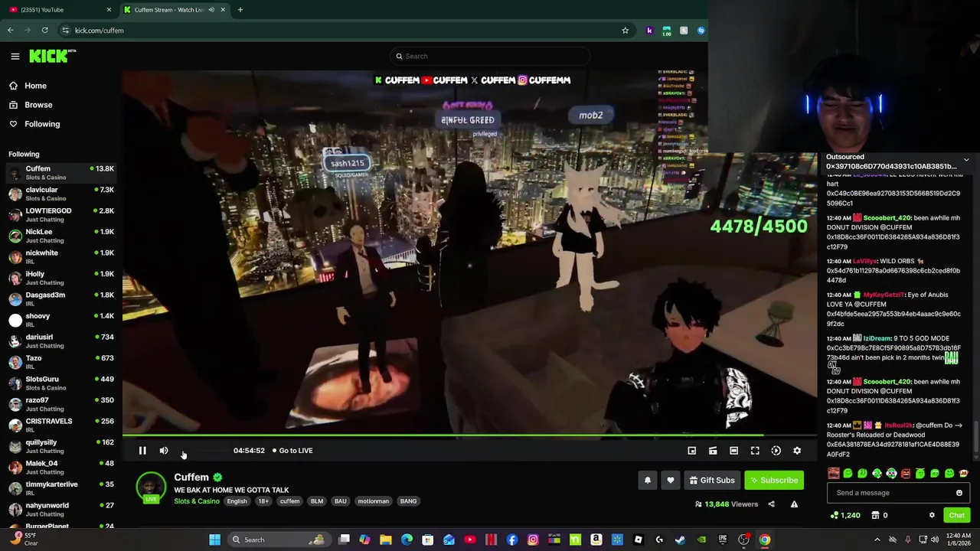Open Steam from the taskbar
Image resolution: width=980 pixels, height=551 pixels.
(x=680, y=540)
